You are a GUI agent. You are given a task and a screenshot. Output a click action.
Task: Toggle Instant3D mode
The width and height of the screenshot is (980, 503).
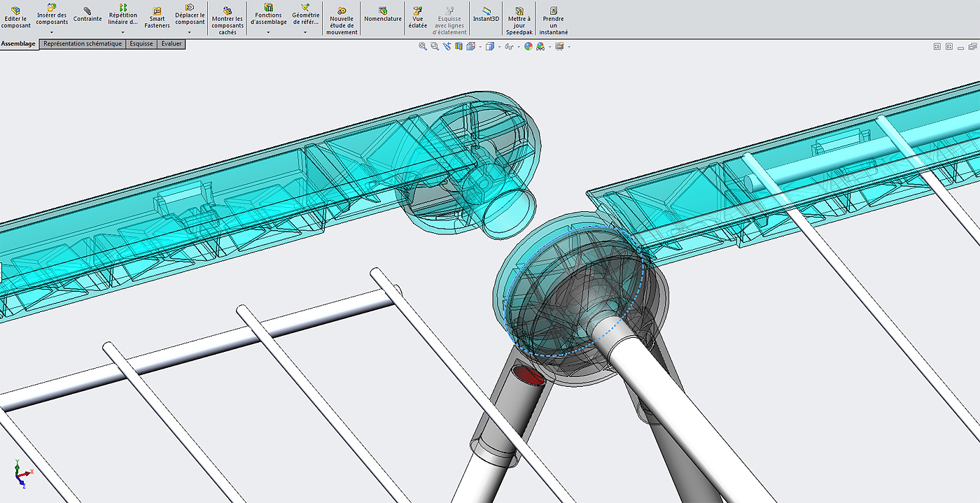click(486, 14)
